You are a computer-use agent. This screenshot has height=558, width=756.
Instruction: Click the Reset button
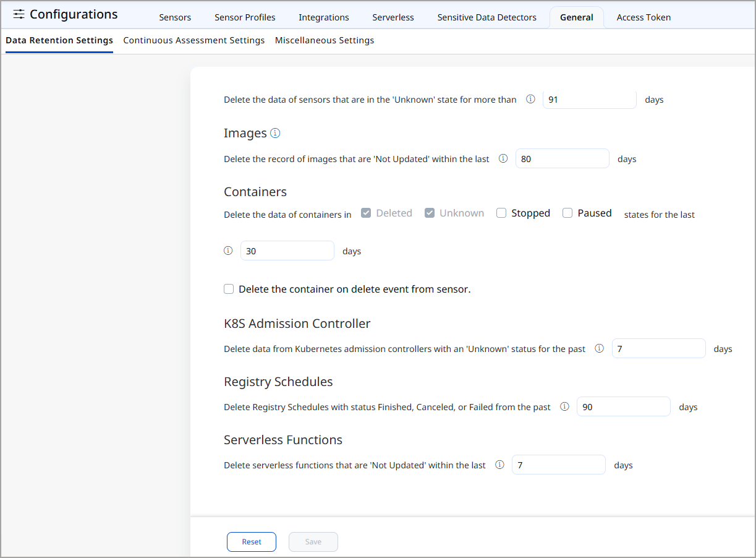click(x=252, y=541)
